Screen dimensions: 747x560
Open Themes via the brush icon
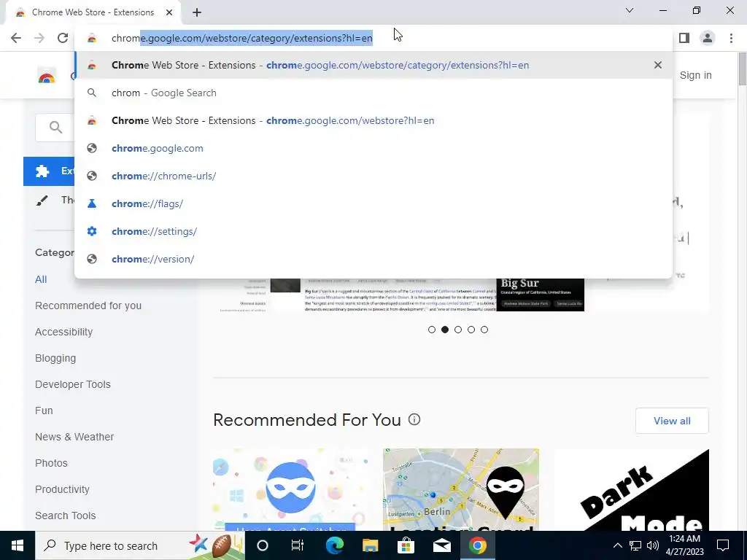pyautogui.click(x=42, y=201)
